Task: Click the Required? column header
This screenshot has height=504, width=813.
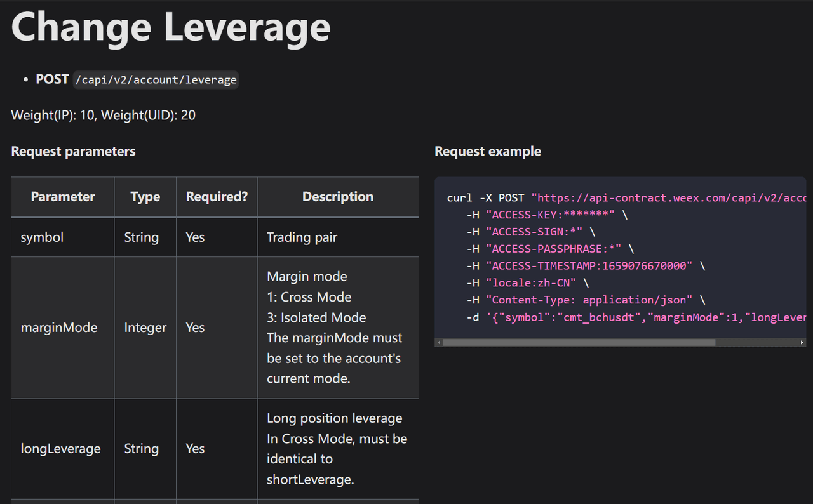Action: tap(216, 196)
